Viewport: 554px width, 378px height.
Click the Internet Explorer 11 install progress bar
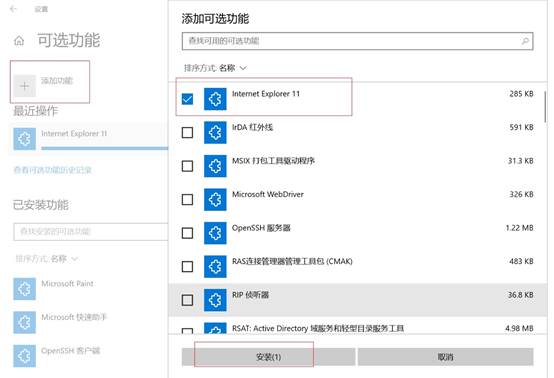coord(105,148)
